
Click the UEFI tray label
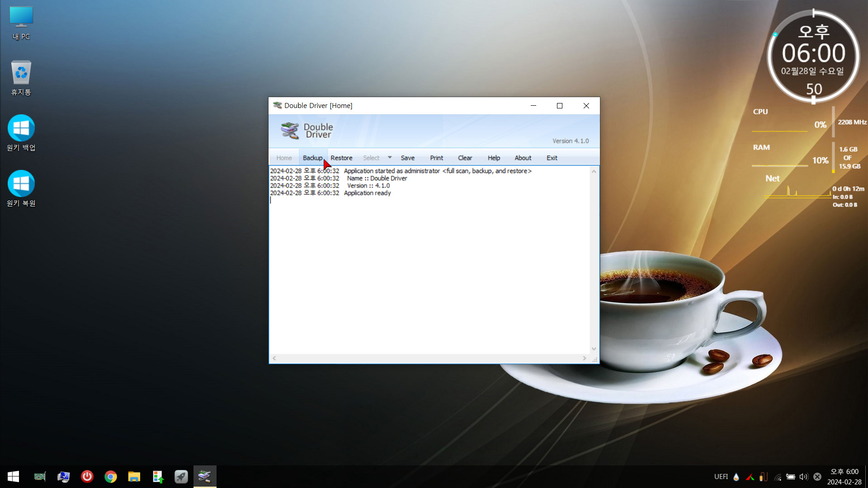point(721,477)
